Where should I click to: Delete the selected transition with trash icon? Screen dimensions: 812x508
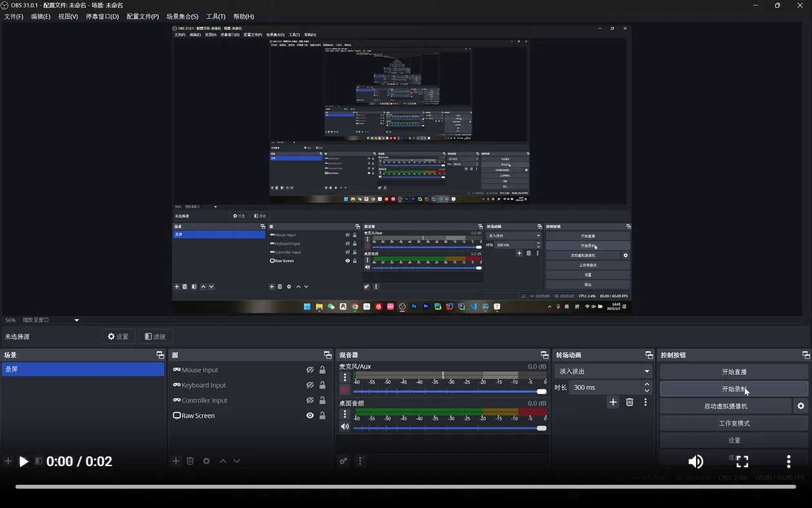[x=630, y=402]
